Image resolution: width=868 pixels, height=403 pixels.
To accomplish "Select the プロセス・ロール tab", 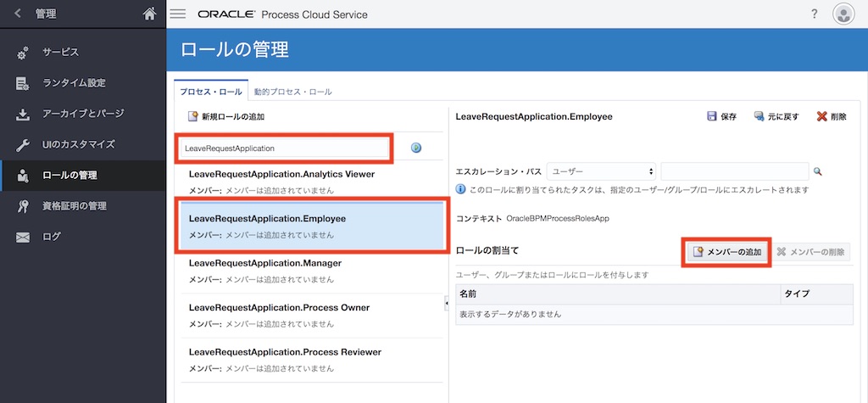I will pyautogui.click(x=210, y=92).
